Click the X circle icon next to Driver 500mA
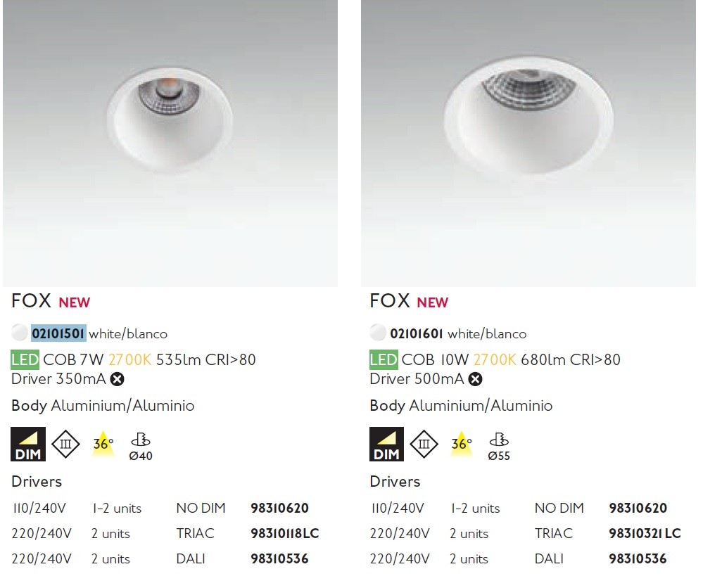The image size is (703, 588). click(x=475, y=380)
